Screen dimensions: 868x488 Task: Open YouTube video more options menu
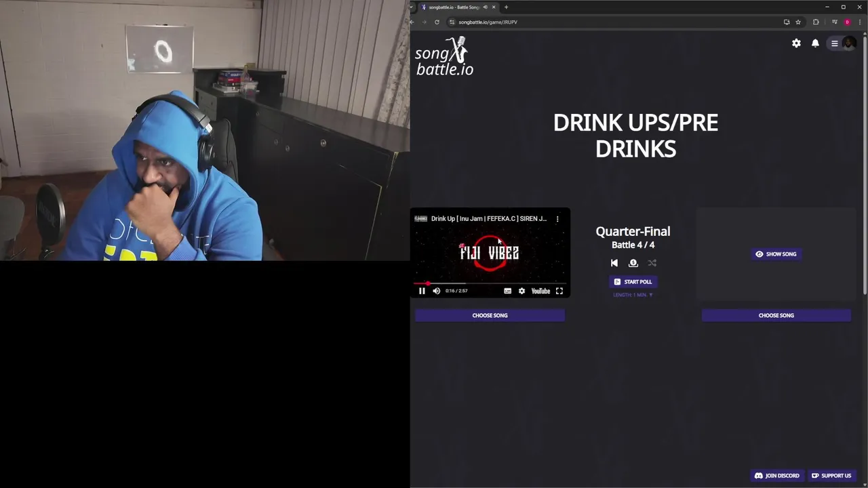coord(557,219)
